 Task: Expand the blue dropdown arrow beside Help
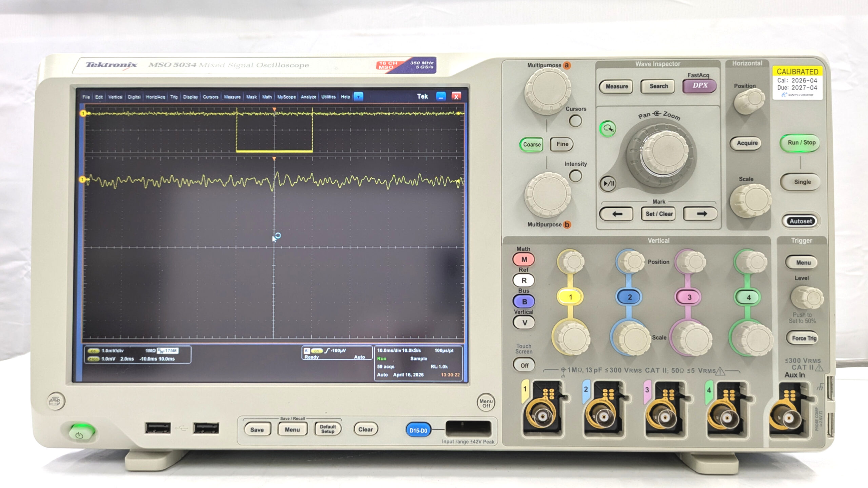pyautogui.click(x=358, y=97)
